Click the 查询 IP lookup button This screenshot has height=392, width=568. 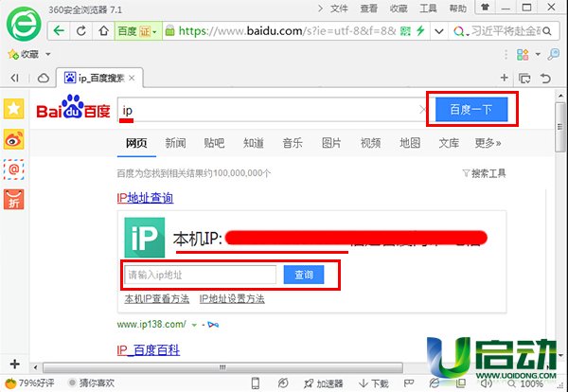(304, 275)
